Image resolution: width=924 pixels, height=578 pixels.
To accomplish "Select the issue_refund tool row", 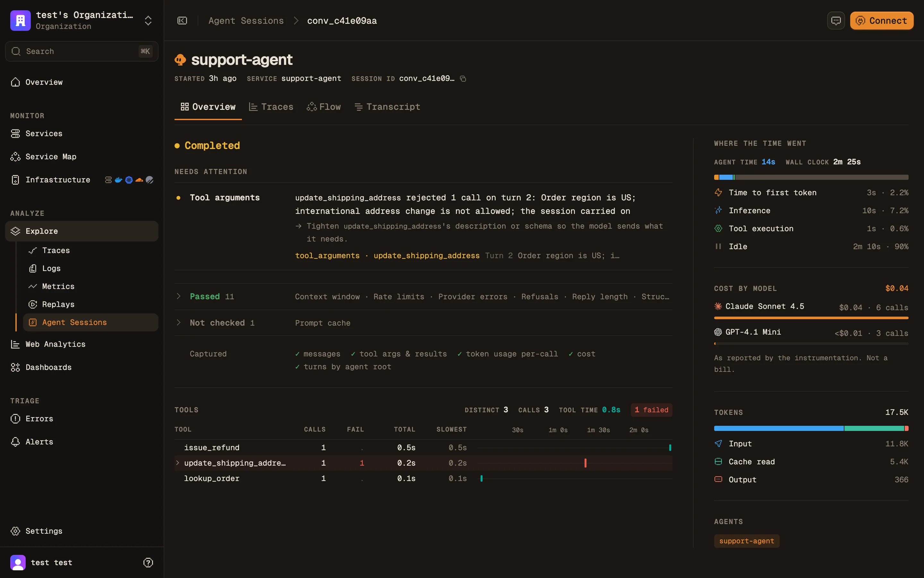I will click(423, 448).
